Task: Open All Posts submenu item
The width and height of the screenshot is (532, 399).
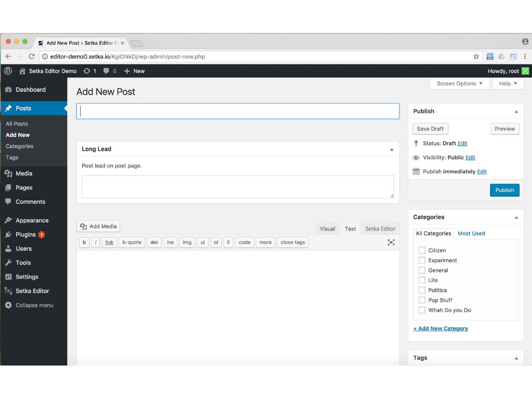Action: coord(17,124)
